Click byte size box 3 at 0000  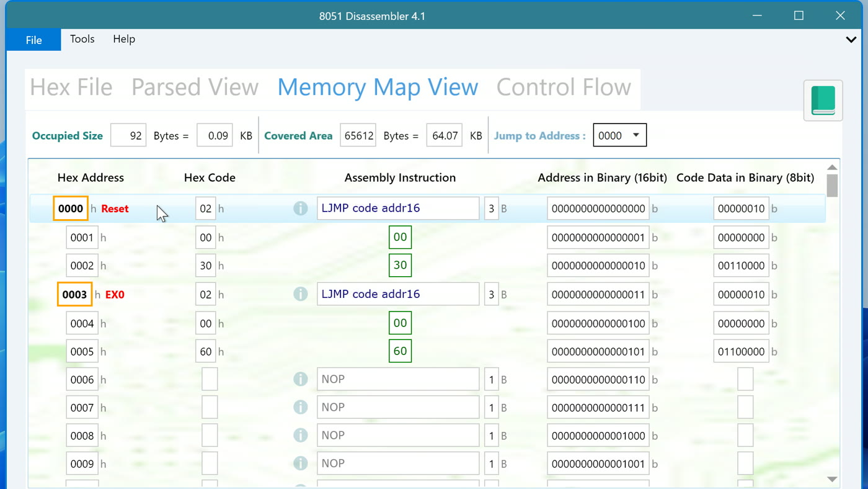[x=492, y=209]
